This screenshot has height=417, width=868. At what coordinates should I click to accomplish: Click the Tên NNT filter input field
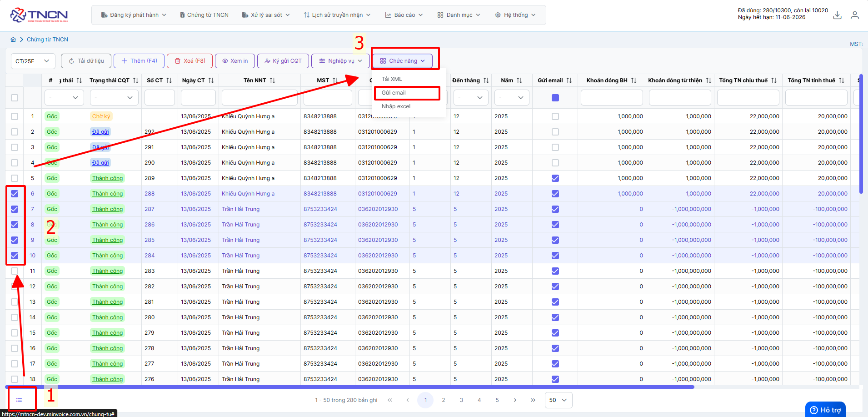pyautogui.click(x=259, y=98)
